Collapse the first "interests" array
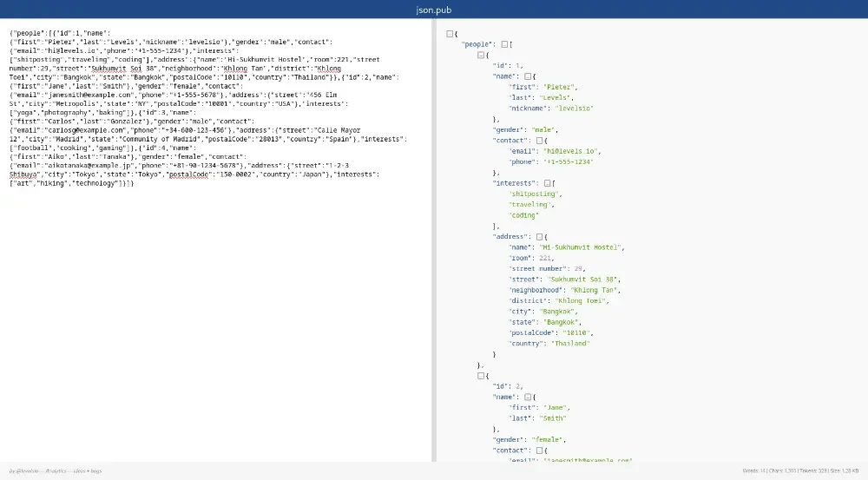The width and height of the screenshot is (868, 480). pos(548,183)
